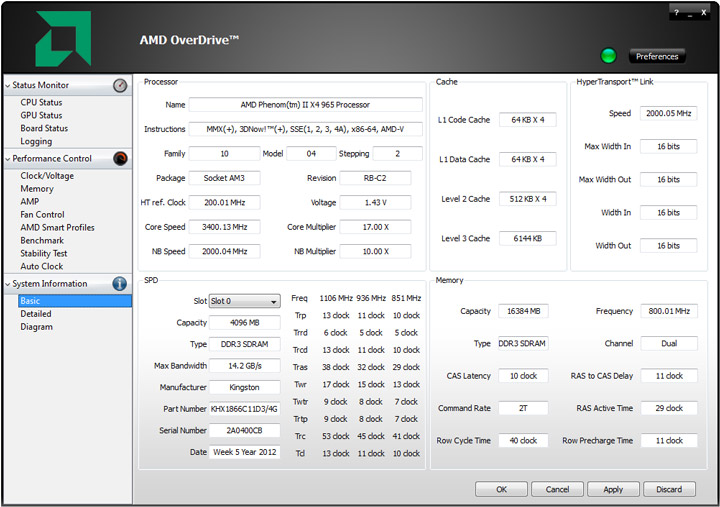The height and width of the screenshot is (507, 720).
Task: Open the CPU Status page
Action: click(41, 102)
